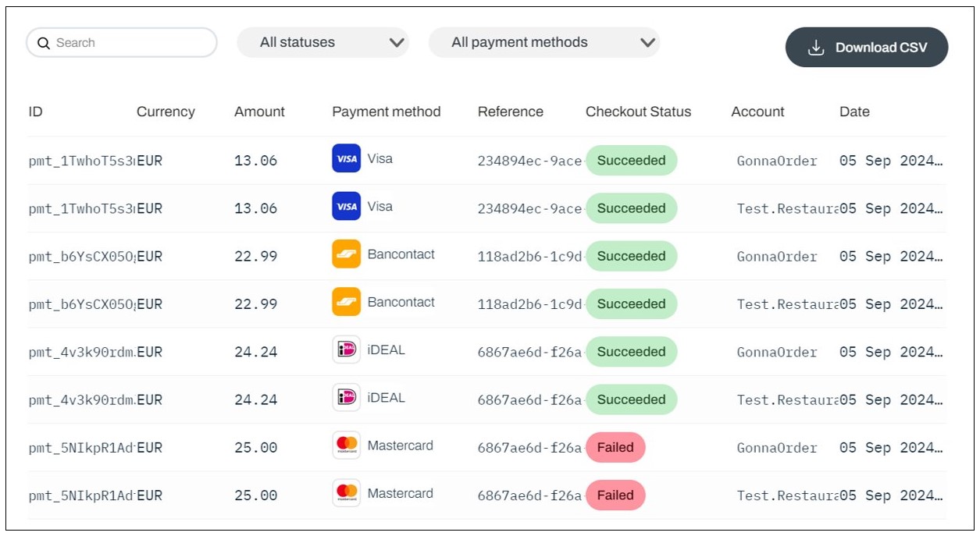Click the Succeeded badge in the GonnaOrder Visa row
980x536 pixels.
pos(631,161)
